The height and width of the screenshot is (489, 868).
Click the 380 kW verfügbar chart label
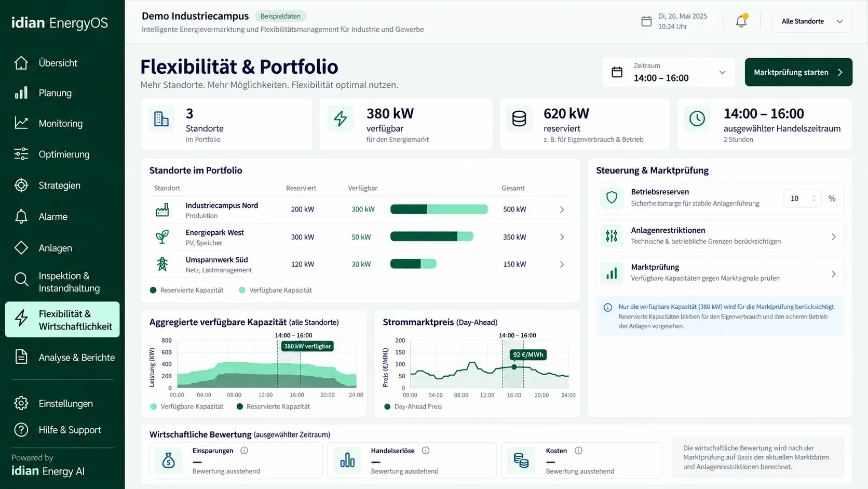click(x=307, y=346)
